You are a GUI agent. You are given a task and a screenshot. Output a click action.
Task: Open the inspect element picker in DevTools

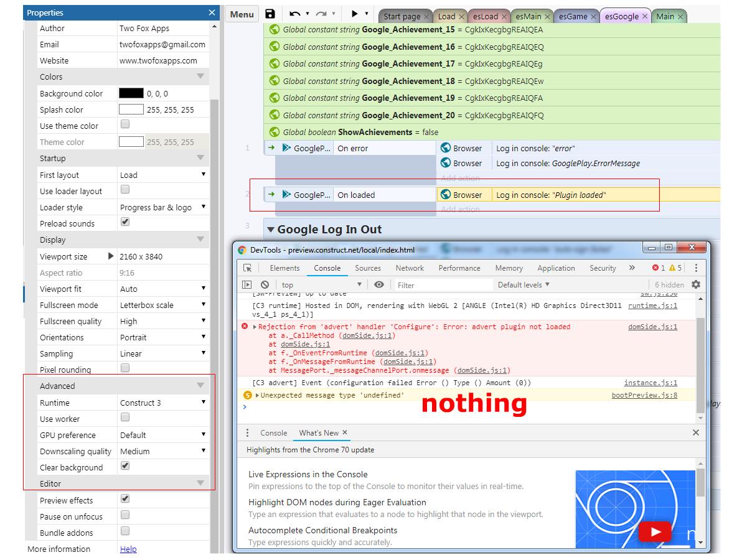(248, 268)
